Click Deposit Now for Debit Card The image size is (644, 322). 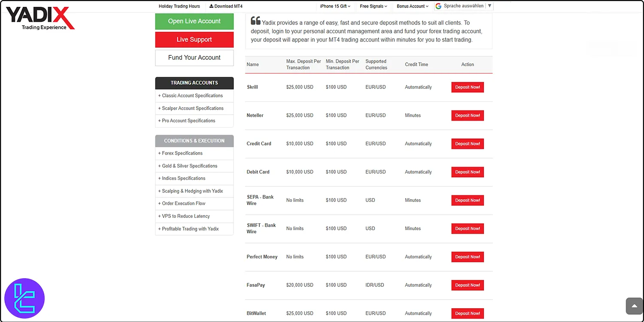[468, 172]
